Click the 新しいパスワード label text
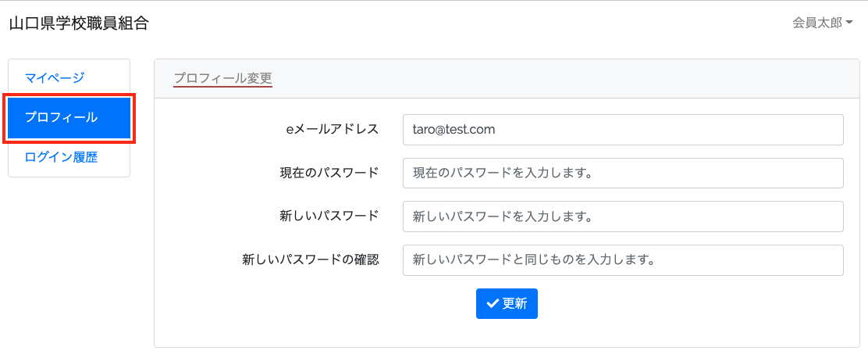868x358 pixels. [x=329, y=217]
